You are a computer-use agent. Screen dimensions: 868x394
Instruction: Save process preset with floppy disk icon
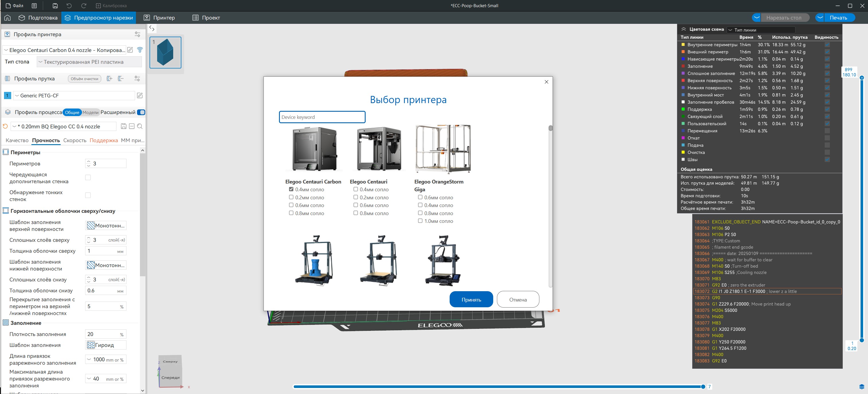coord(124,126)
